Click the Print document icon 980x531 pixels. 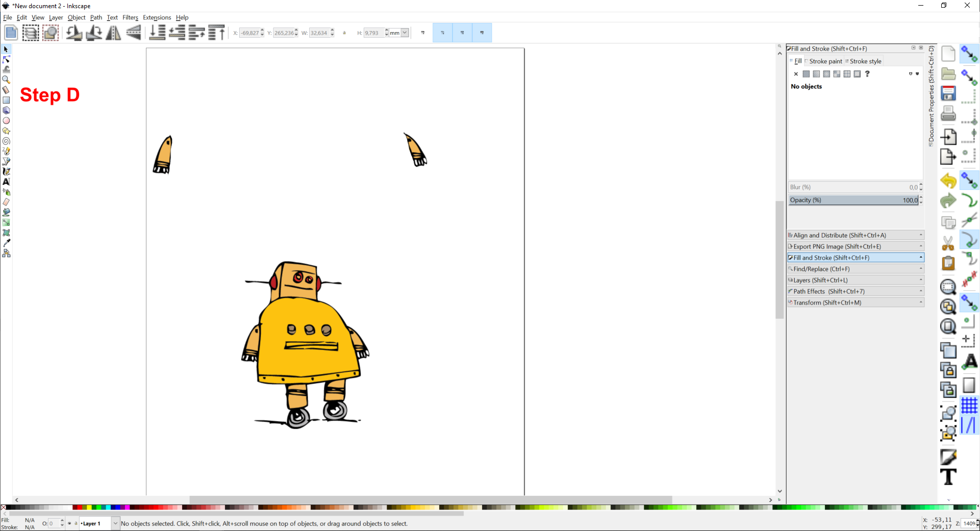[x=948, y=113]
